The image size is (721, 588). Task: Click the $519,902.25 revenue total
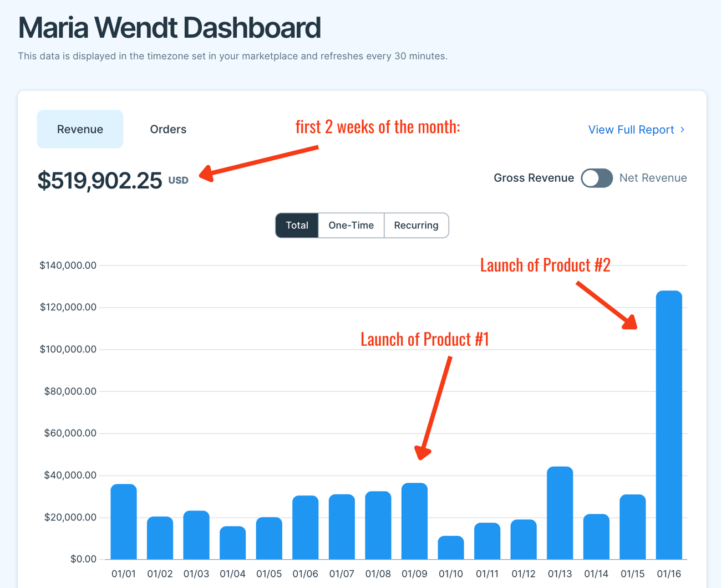[100, 181]
